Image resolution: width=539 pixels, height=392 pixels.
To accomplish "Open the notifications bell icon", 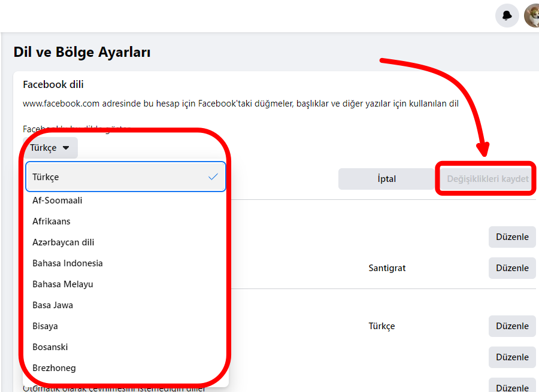I will [507, 16].
